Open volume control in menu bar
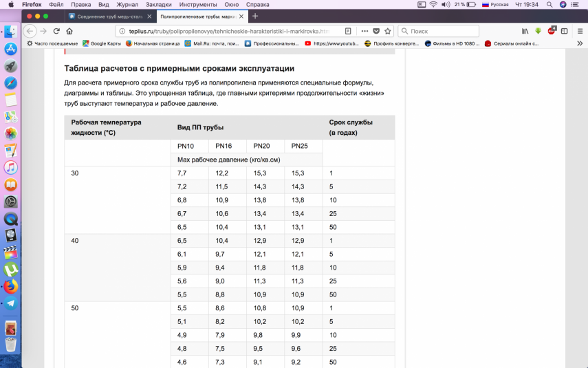Viewport: 588px width, 368px height. tap(446, 5)
